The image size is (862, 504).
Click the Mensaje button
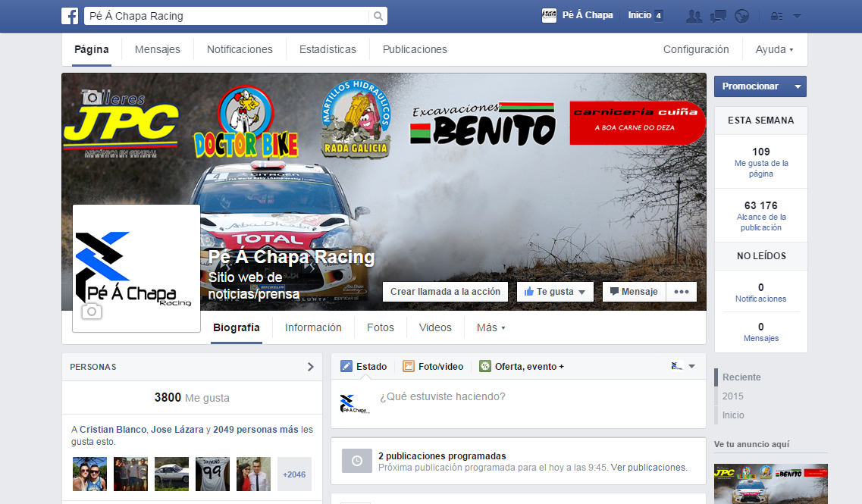click(x=634, y=292)
